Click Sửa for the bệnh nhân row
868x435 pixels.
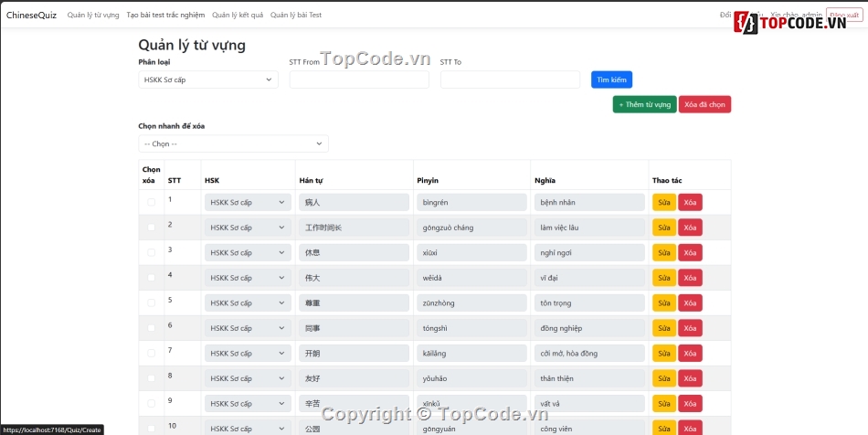click(664, 203)
